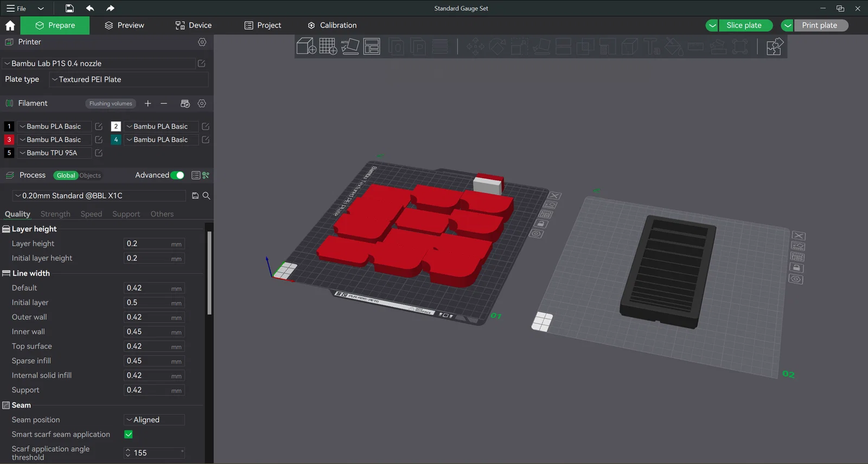
Task: Switch process scope to Objects
Action: [x=90, y=176]
